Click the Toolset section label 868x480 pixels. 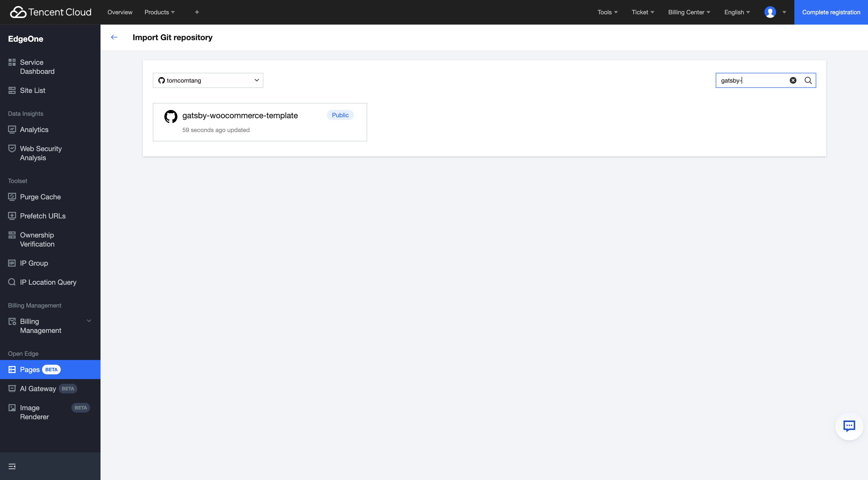tap(18, 181)
